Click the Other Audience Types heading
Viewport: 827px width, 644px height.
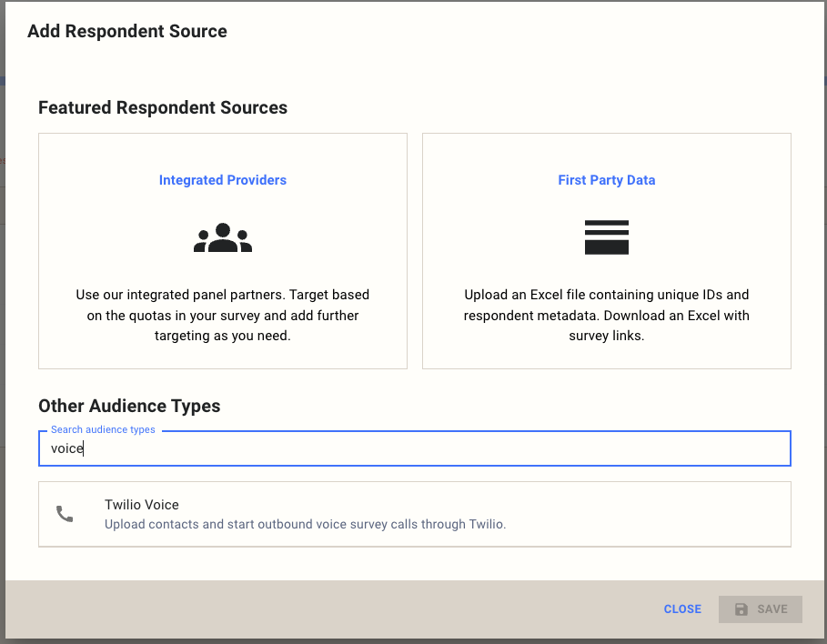point(129,406)
